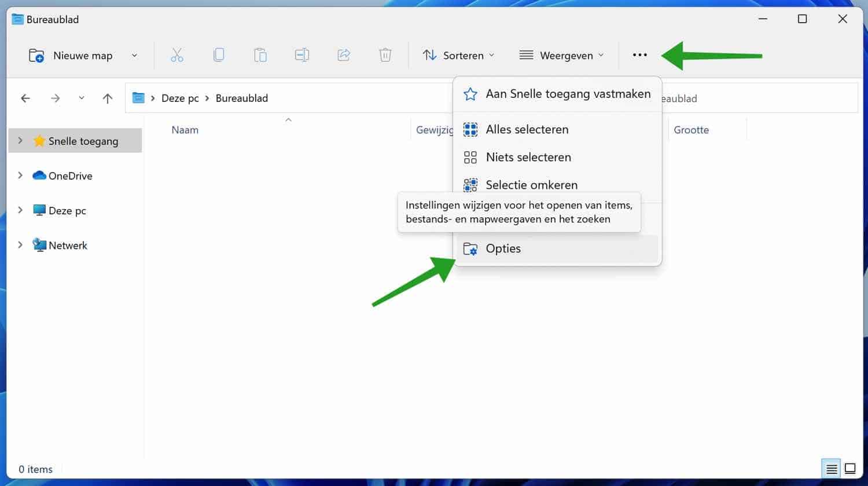Open the three-dots (Meer weergeven) menu
The height and width of the screenshot is (486, 868).
coord(639,55)
